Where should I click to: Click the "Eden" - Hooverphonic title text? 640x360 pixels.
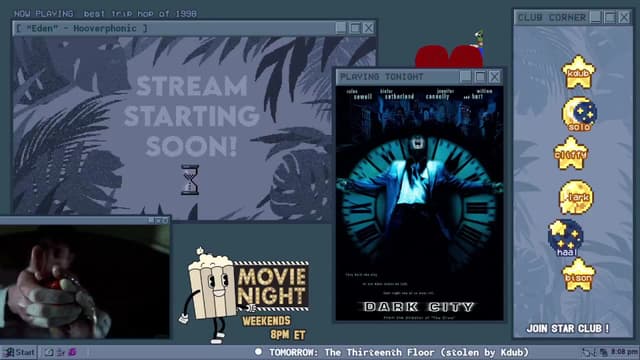point(81,28)
